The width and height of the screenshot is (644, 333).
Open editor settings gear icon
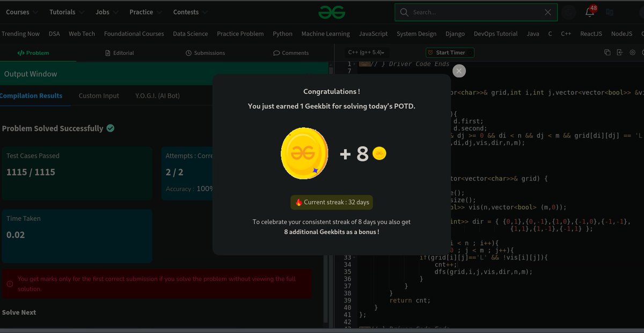coord(632,53)
